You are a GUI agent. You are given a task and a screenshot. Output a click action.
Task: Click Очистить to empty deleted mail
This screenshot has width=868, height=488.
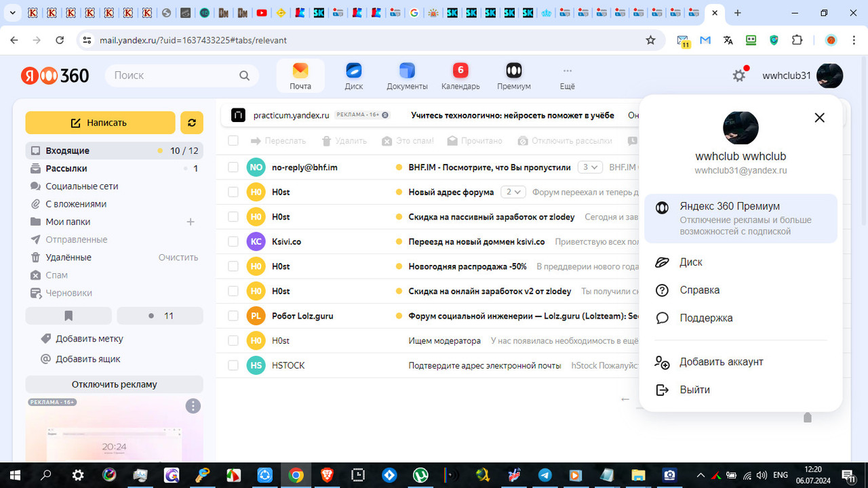coord(178,258)
